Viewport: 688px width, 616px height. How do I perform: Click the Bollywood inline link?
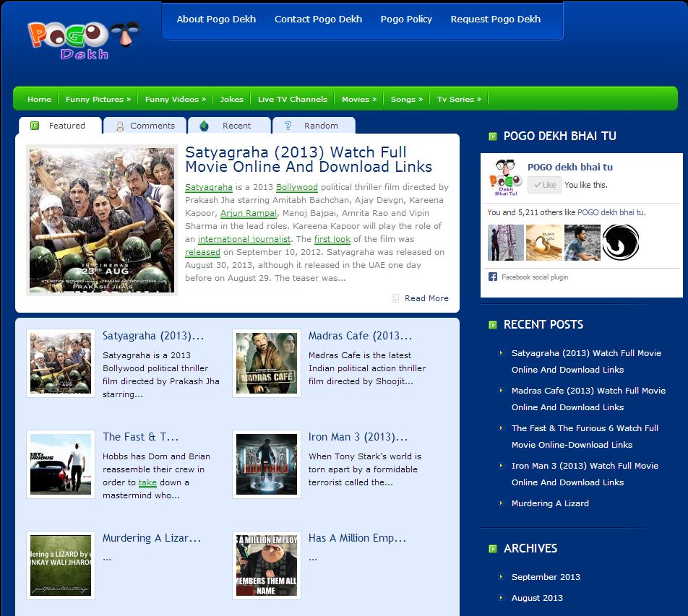296,187
